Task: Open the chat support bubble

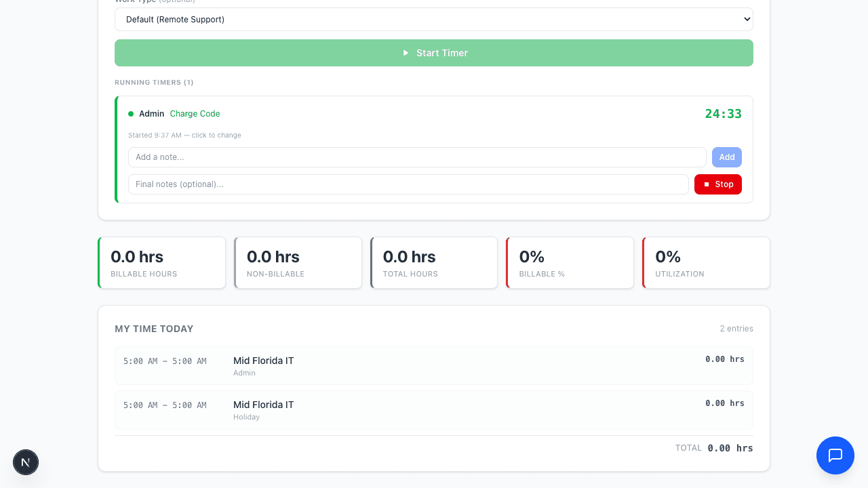Action: (x=835, y=455)
